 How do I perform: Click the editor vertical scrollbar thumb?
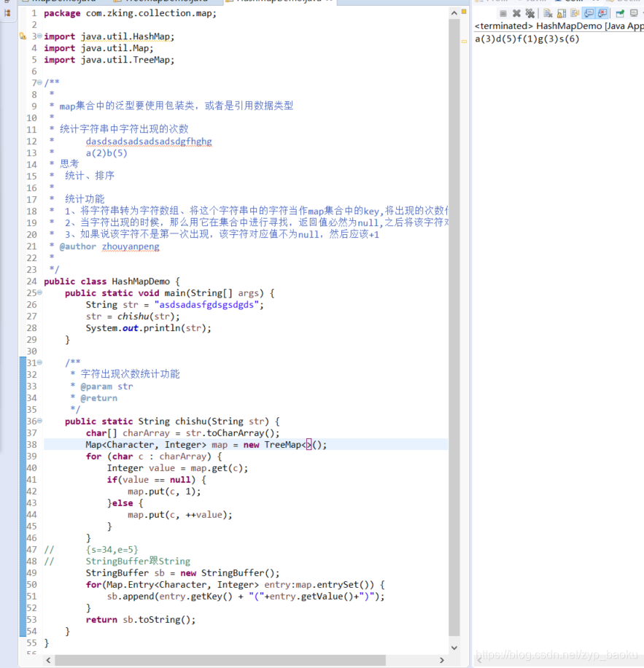(x=454, y=327)
